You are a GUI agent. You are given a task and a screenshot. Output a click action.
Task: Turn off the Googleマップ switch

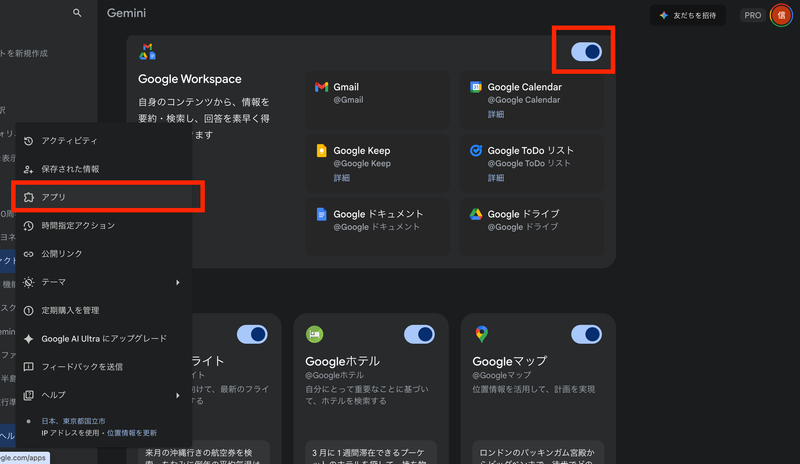pyautogui.click(x=586, y=334)
